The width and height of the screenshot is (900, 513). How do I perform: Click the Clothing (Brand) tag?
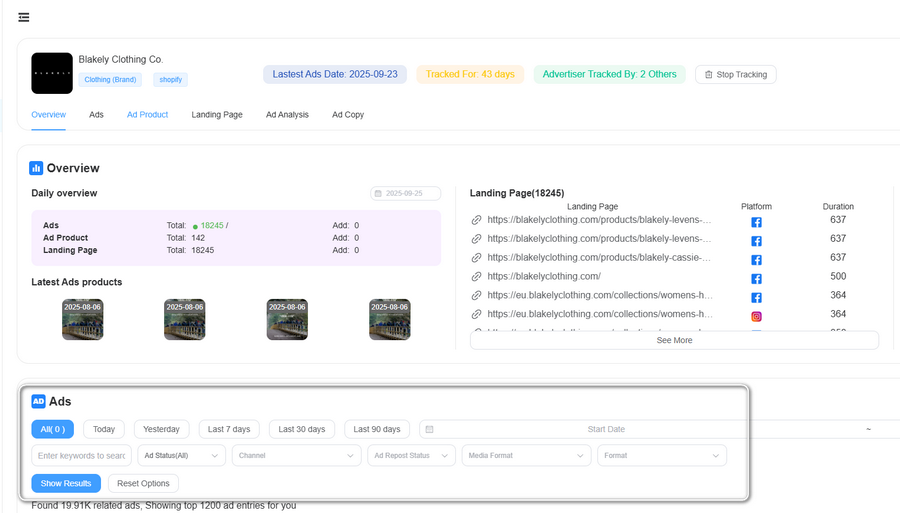[x=110, y=80]
